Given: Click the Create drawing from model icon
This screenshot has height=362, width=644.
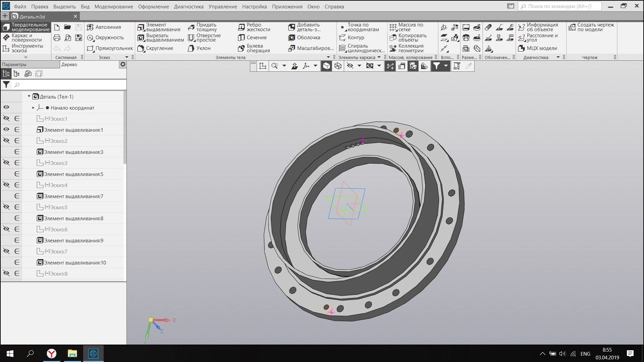Looking at the screenshot, I should click(x=572, y=27).
